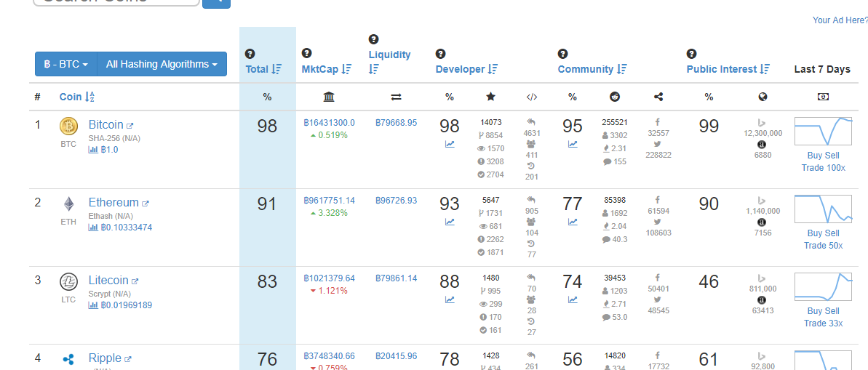Image resolution: width=868 pixels, height=370 pixels.
Task: Open Ethereum community score chart icon
Action: [x=573, y=222]
